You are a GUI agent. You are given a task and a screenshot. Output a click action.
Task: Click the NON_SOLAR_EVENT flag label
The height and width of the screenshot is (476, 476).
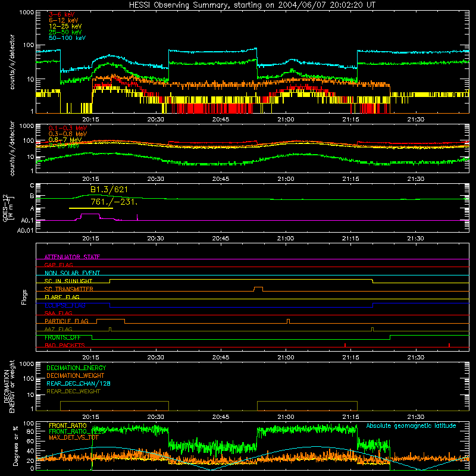tap(72, 273)
